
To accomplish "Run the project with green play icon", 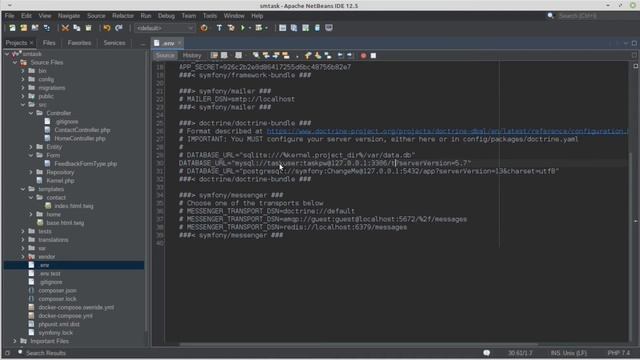I will (x=243, y=28).
